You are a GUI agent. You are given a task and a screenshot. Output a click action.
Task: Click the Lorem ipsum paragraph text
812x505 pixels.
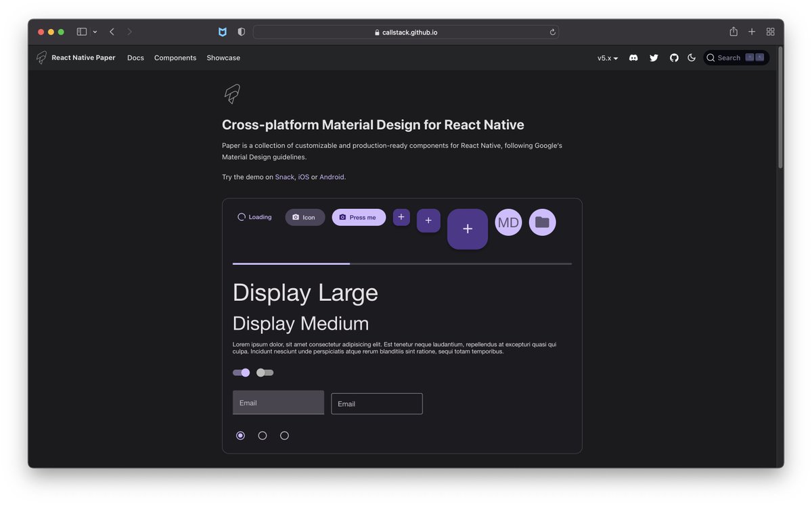[394, 348]
